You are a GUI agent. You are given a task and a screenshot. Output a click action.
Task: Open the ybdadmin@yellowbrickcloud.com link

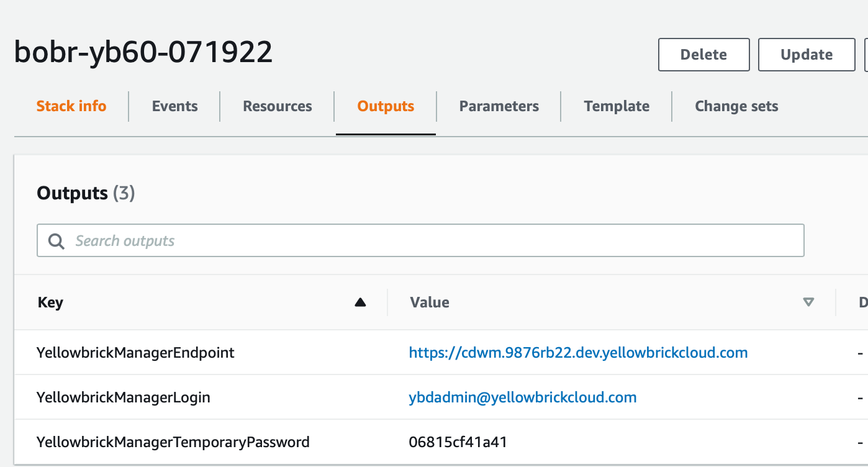[523, 397]
